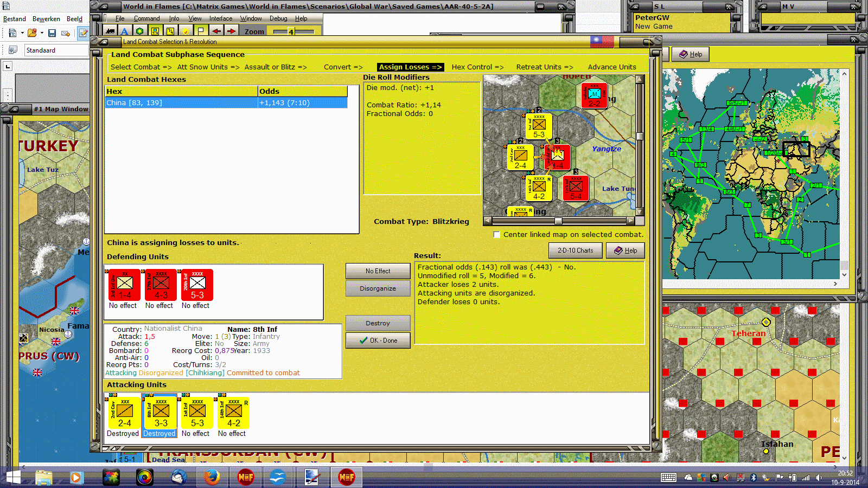868x488 pixels.
Task: Click the Destroy button
Action: 378,323
